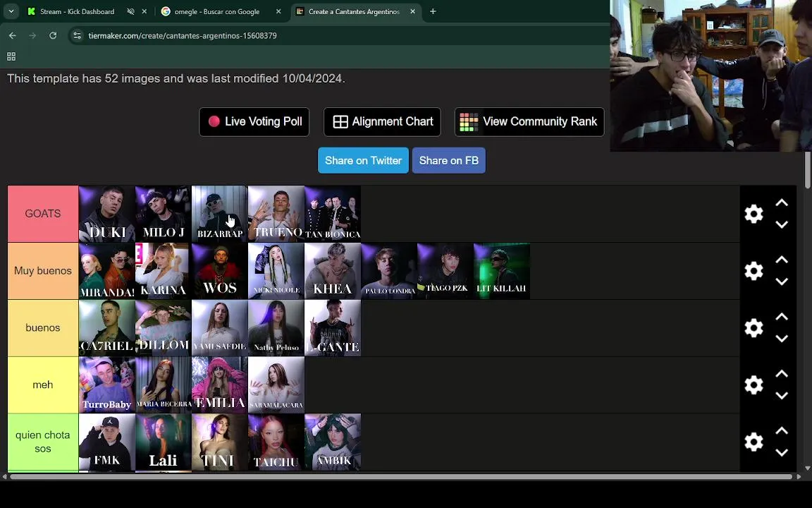Move GOATS tier row up
This screenshot has width=812, height=508.
(782, 202)
